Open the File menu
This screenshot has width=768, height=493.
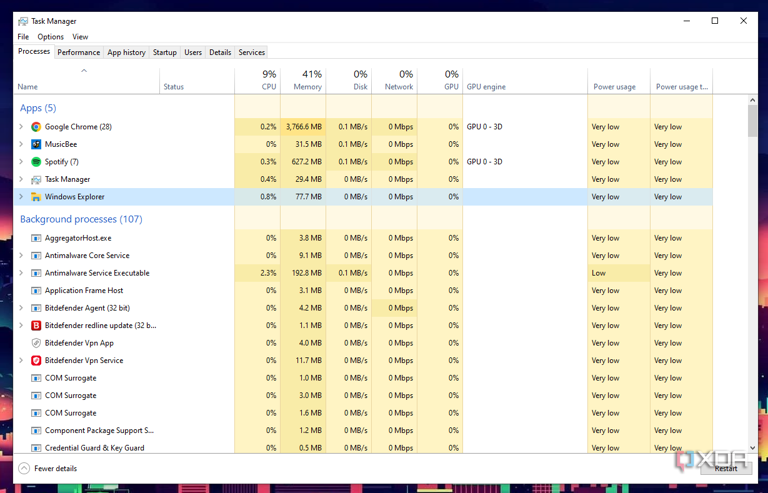[x=23, y=37]
